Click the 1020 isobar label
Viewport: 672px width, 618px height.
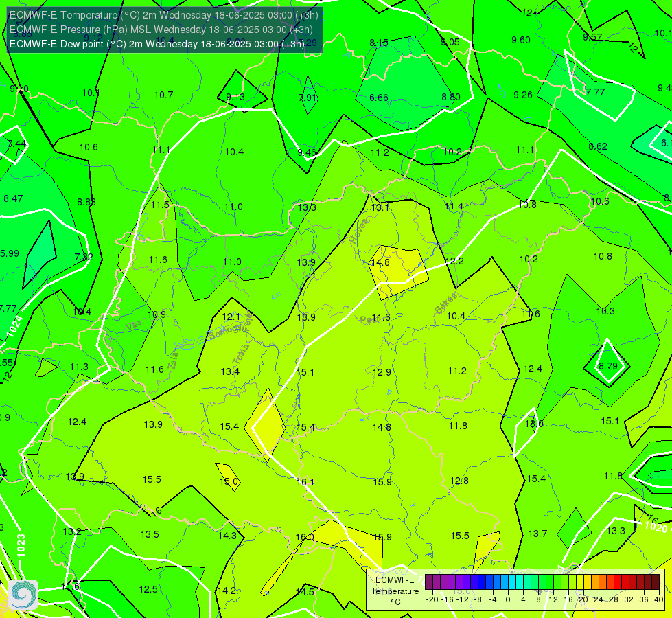tap(656, 526)
